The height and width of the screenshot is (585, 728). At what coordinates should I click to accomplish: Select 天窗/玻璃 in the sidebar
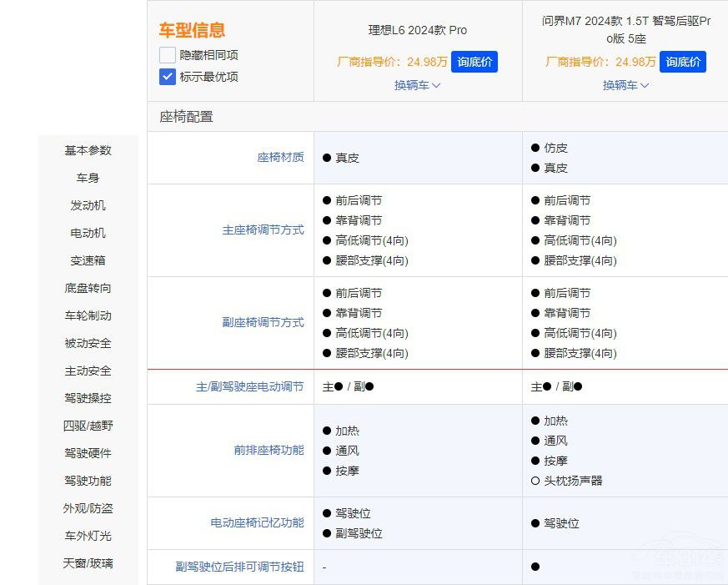pos(88,564)
